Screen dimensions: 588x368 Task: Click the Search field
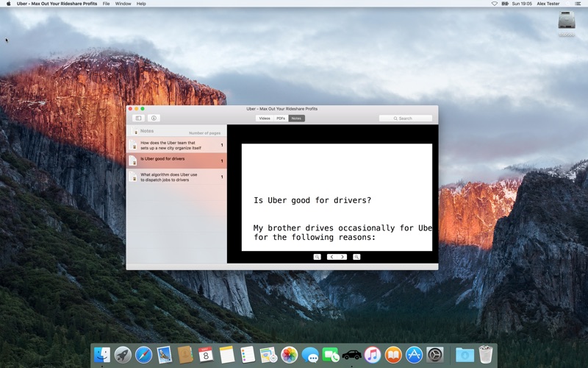pyautogui.click(x=406, y=118)
